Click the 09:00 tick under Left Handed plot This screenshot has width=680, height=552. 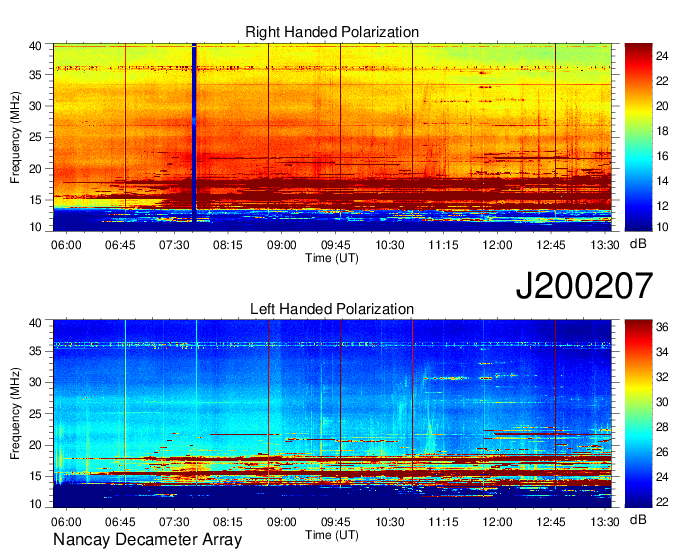tap(281, 521)
